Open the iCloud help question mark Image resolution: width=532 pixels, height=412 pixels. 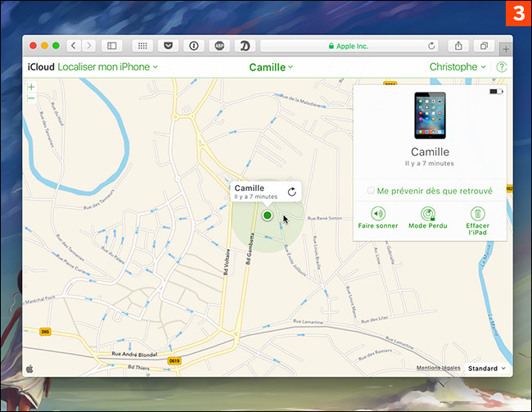(501, 67)
